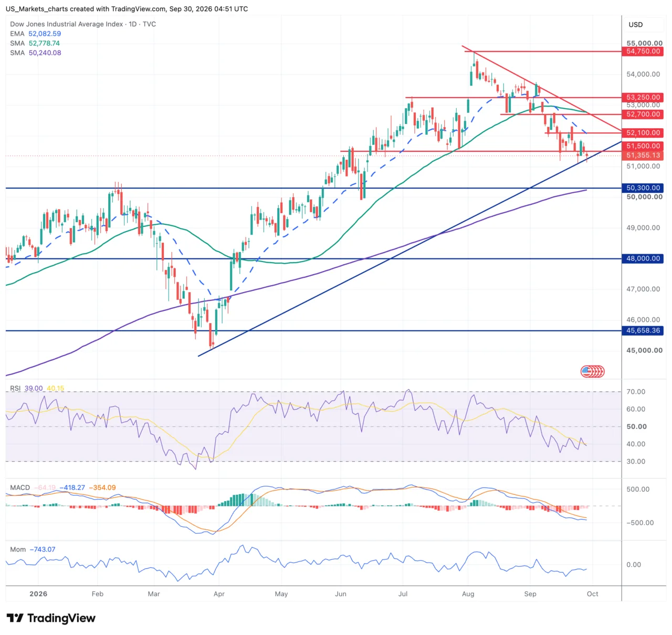Click the MACD value −418.27
This screenshot has height=635, width=672.
[x=72, y=487]
